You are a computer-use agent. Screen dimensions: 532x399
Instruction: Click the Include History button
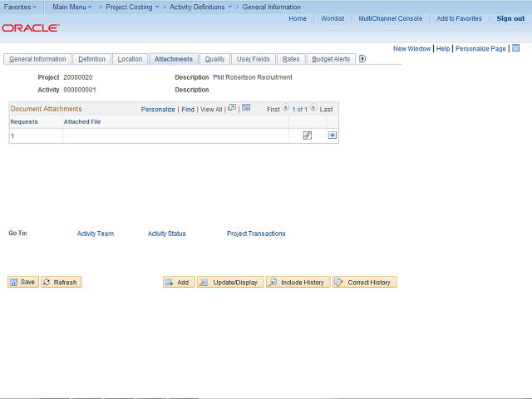(298, 282)
